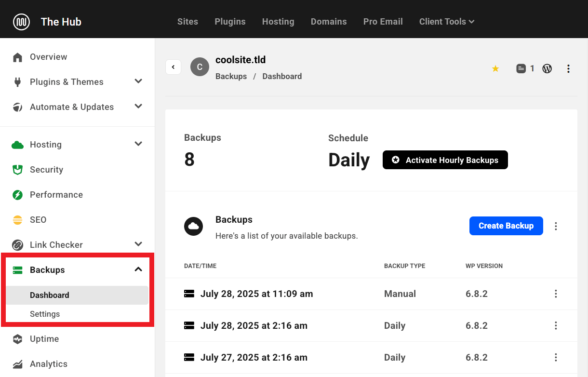
Task: Switch to the Domains menu item
Action: pos(329,22)
